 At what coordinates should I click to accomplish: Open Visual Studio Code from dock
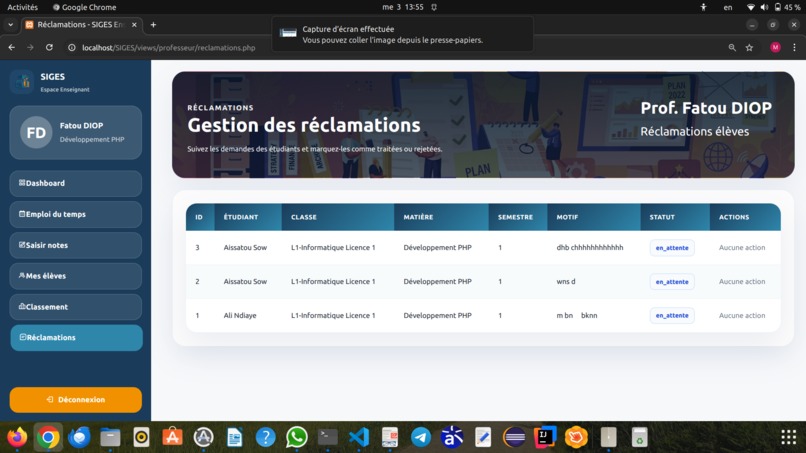click(x=359, y=437)
